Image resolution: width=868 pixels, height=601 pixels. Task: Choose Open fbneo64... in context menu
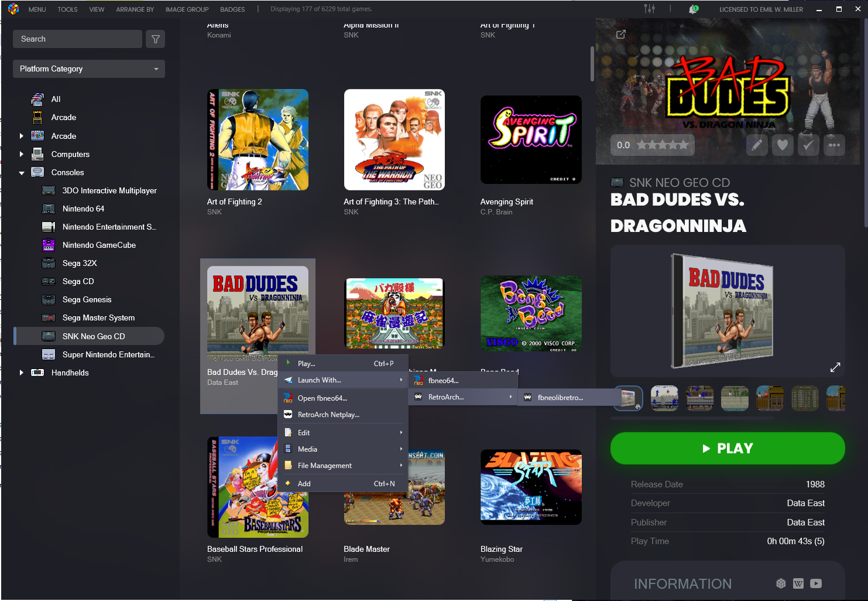tap(343, 398)
